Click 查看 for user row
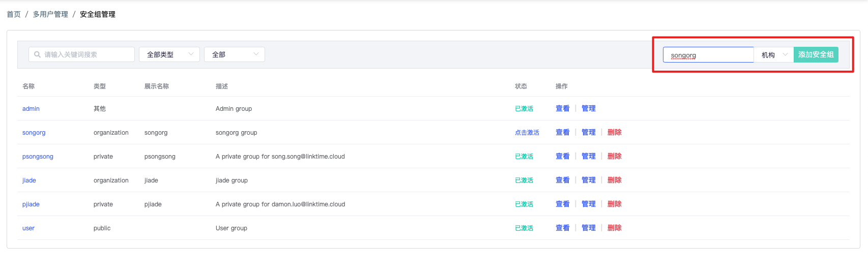 pos(563,228)
